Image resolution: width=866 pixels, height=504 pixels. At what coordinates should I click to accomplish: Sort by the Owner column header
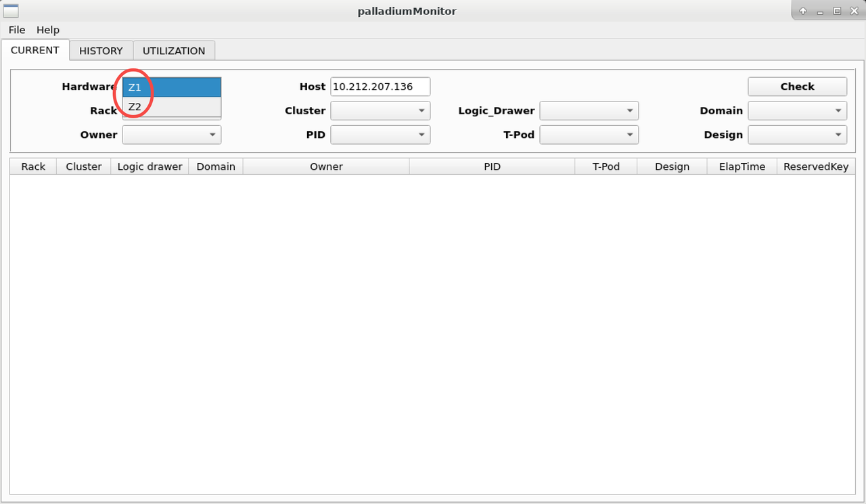[x=326, y=166]
